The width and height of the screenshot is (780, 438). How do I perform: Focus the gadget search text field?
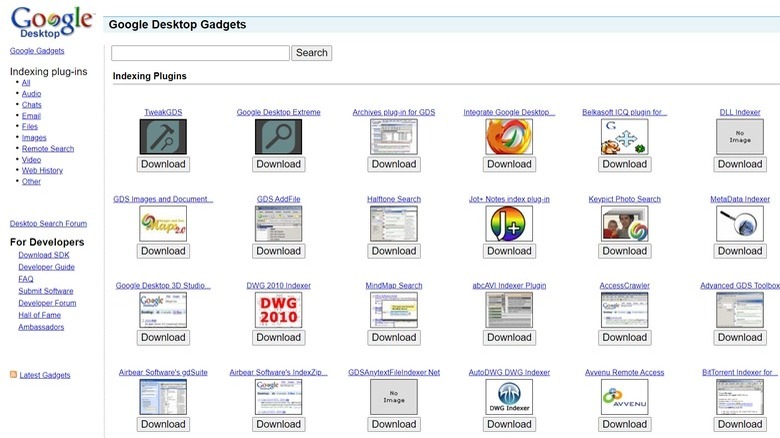200,53
